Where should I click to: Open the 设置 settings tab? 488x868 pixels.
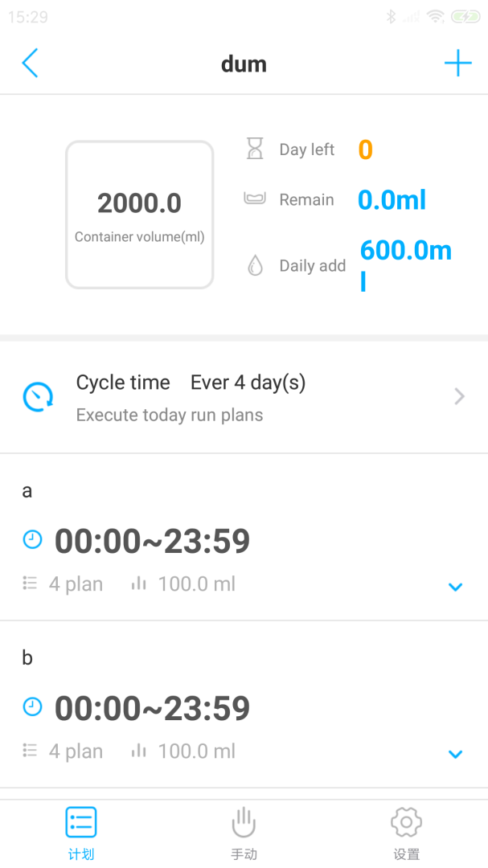[407, 832]
